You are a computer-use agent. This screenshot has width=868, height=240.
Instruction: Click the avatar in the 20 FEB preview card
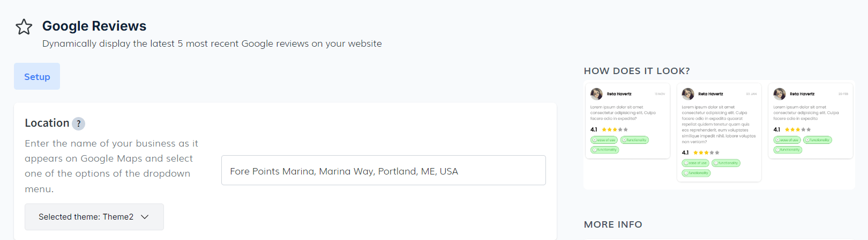pos(780,94)
